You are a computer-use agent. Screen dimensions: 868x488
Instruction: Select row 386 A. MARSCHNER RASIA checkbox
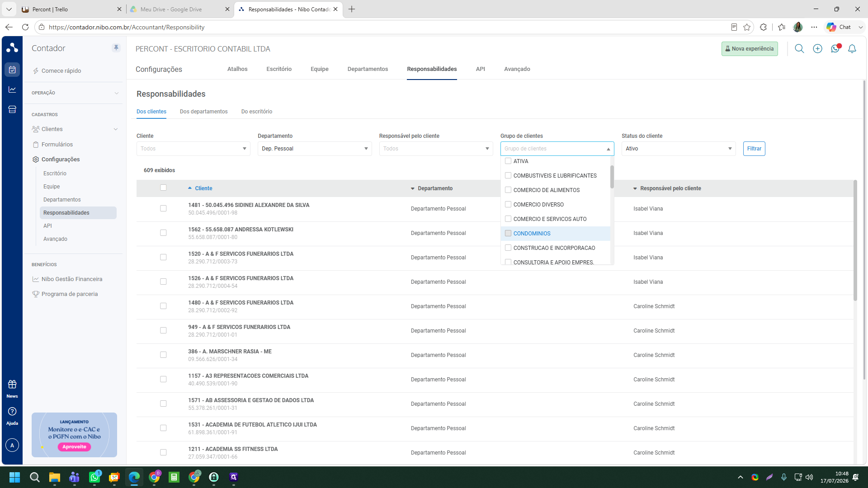click(x=163, y=355)
